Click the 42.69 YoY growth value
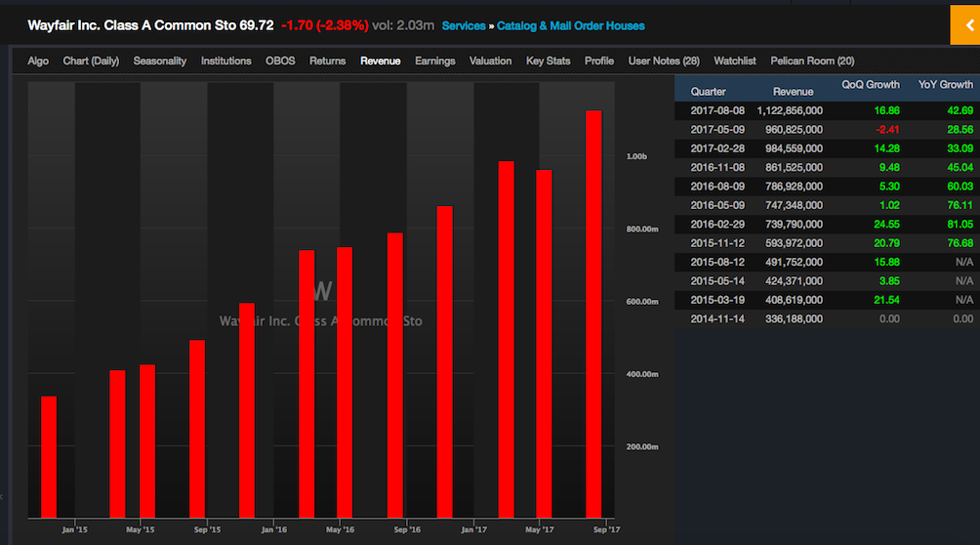980x545 pixels. pos(960,110)
